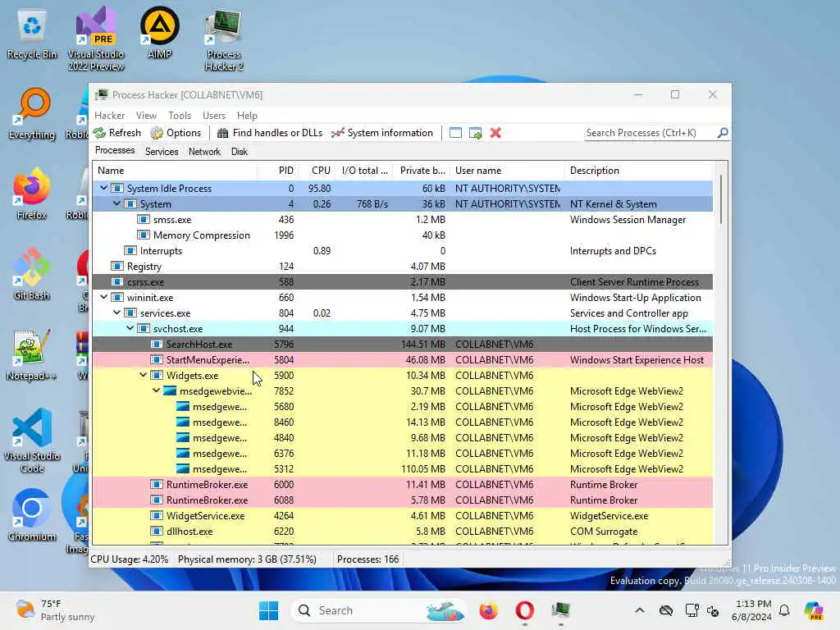Sort by Private bytes column header
The width and height of the screenshot is (840, 630).
tap(422, 171)
